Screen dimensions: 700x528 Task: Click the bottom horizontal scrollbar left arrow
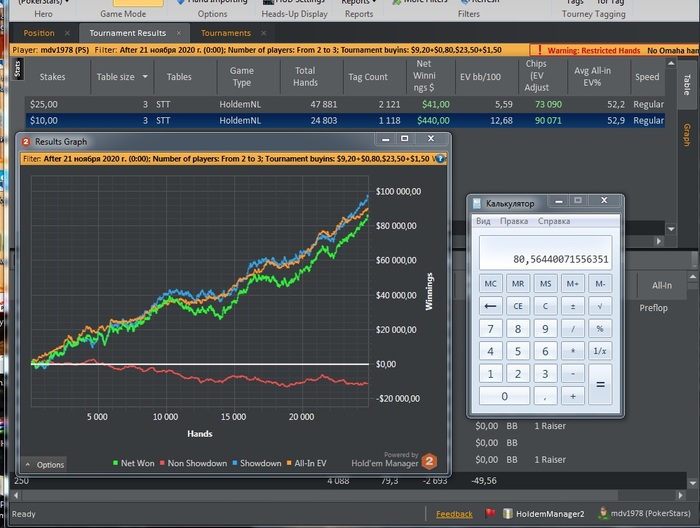[16, 495]
